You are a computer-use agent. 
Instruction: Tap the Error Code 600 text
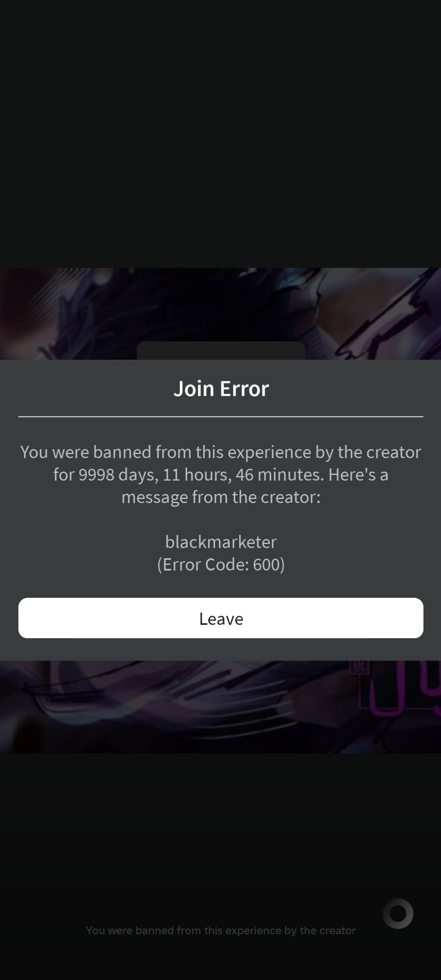coord(221,564)
